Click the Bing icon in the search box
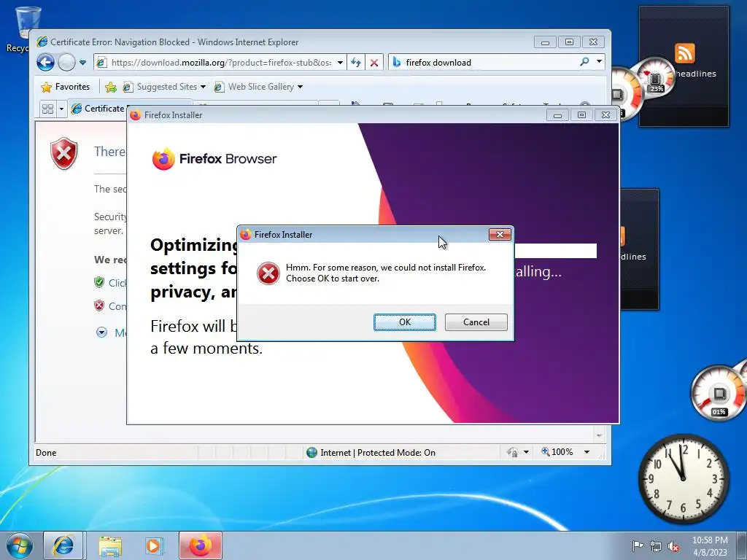This screenshot has height=560, width=747. pyautogui.click(x=396, y=63)
